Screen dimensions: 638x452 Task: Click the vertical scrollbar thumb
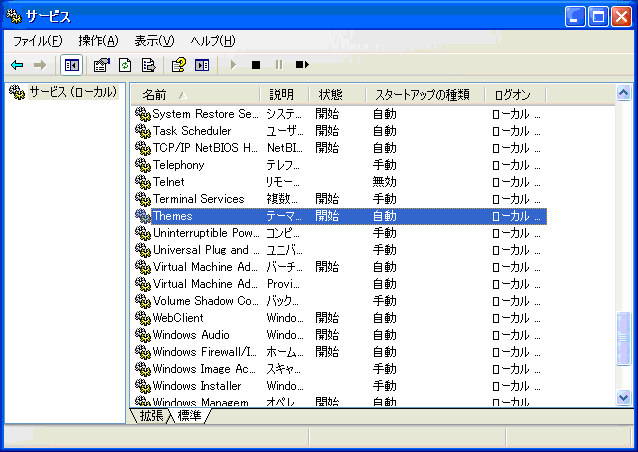click(x=623, y=338)
